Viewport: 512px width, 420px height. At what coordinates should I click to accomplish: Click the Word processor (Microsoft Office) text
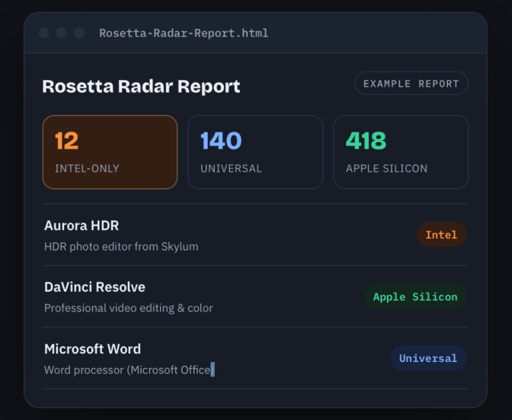[x=129, y=370]
